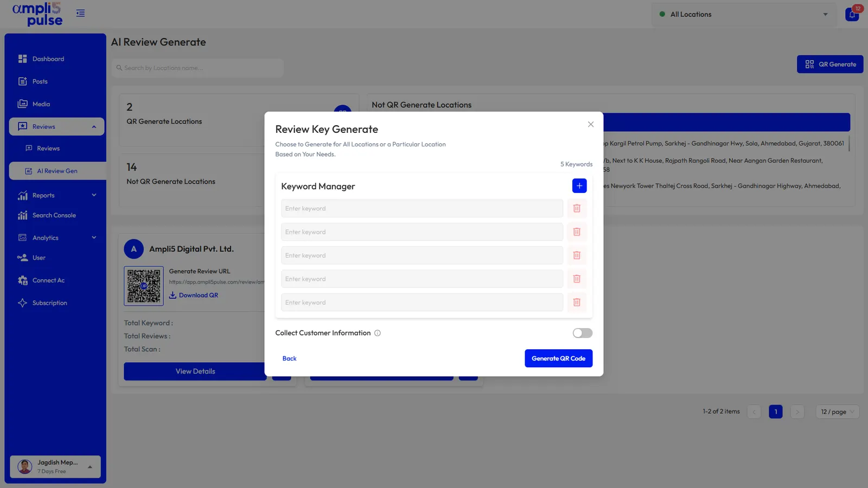Add a new keyword with plus button
The height and width of the screenshot is (488, 868).
[579, 186]
